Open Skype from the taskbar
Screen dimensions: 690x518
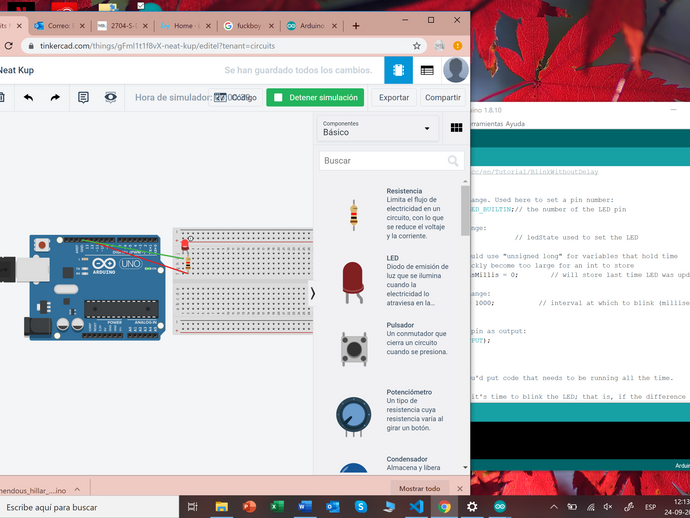361,507
